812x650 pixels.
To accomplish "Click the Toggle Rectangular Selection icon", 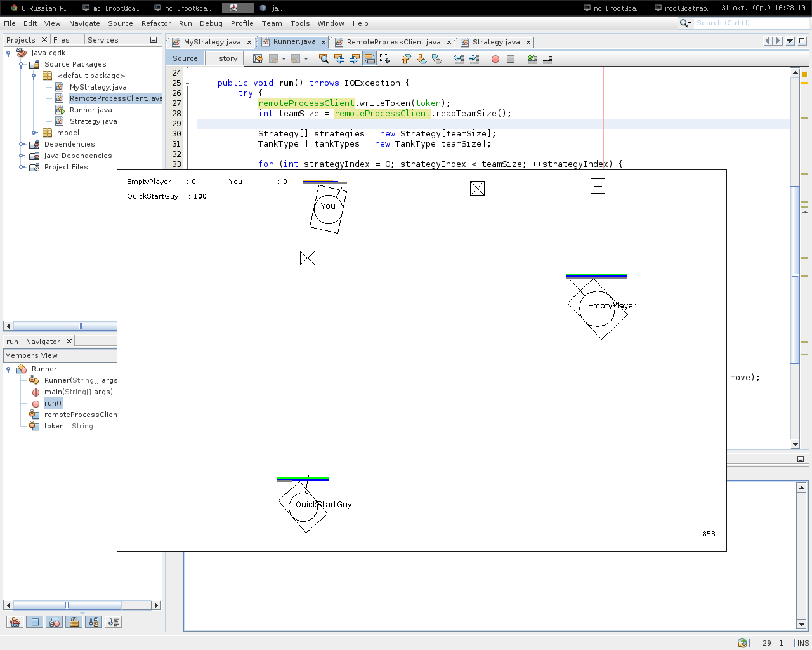I will pos(385,59).
